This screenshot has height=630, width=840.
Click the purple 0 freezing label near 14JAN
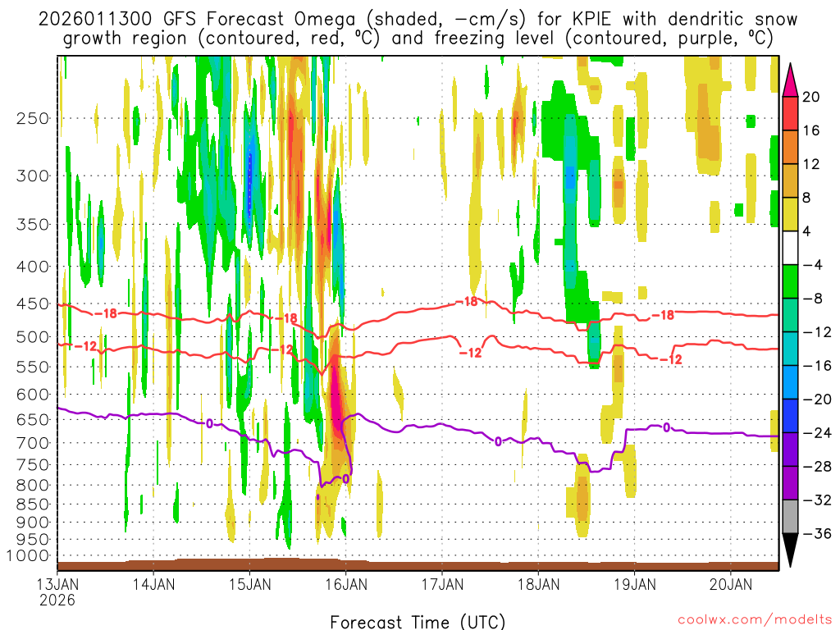pos(209,423)
